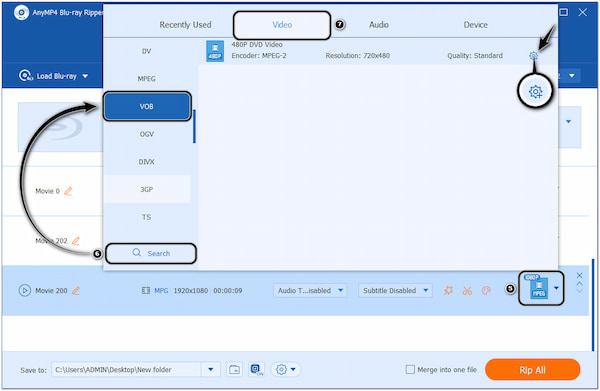Click the GPU acceleration icon

click(x=256, y=370)
